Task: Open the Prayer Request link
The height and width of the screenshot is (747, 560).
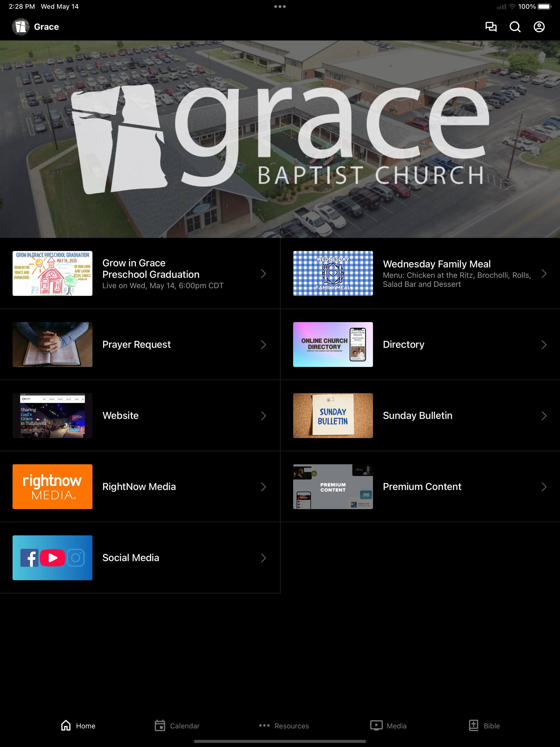Action: 136,345
